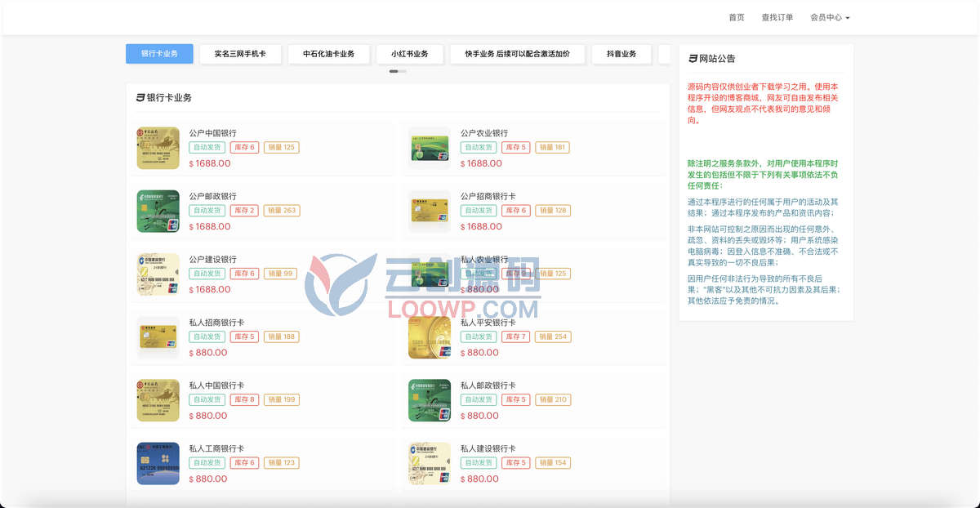View the 公户招商银行卡 card image
This screenshot has height=508, width=980.
(x=430, y=212)
